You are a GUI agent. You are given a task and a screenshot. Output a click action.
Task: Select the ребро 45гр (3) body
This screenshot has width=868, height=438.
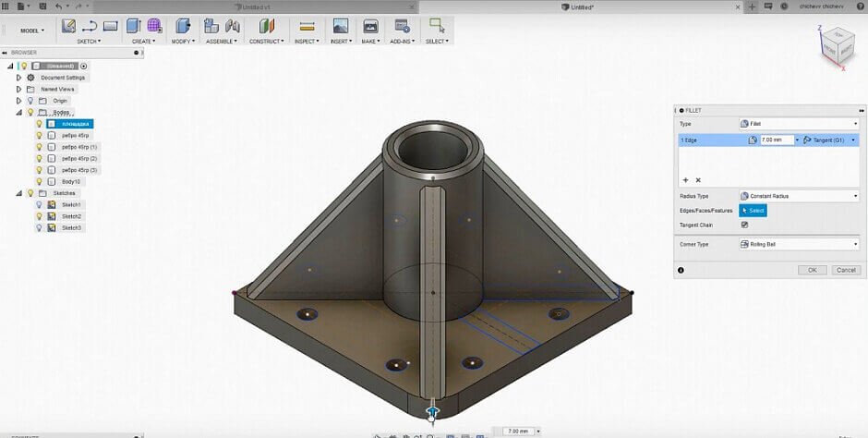pos(79,170)
